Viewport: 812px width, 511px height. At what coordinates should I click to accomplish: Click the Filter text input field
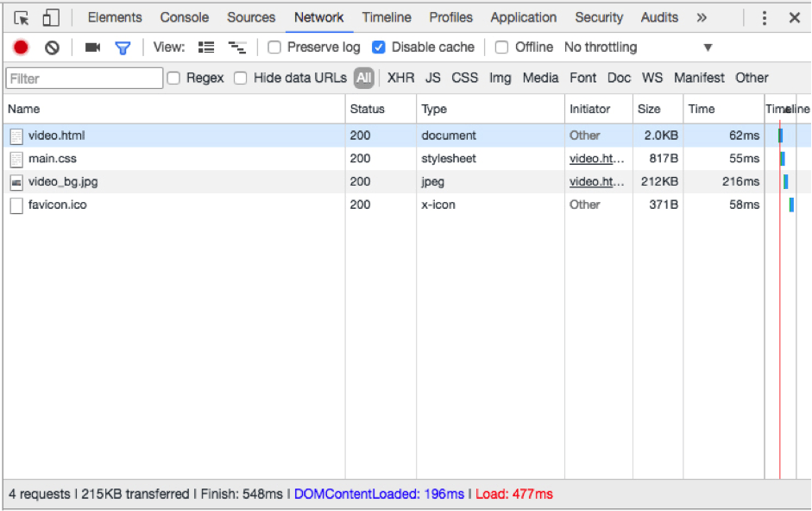tap(85, 79)
